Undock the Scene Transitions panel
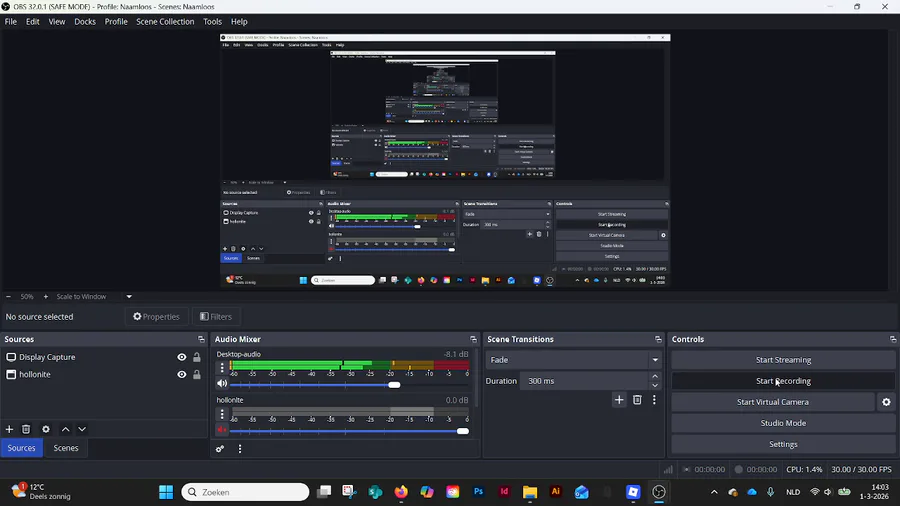 [x=658, y=339]
